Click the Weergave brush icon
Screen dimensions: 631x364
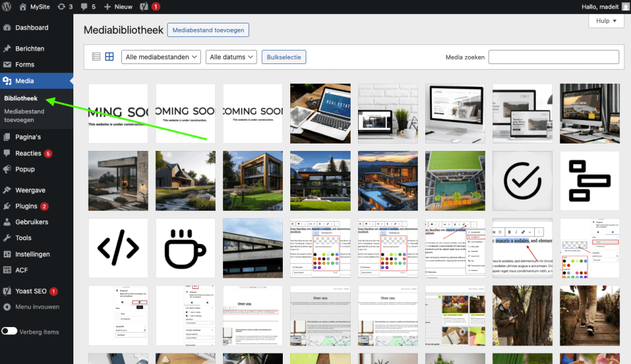(7, 190)
